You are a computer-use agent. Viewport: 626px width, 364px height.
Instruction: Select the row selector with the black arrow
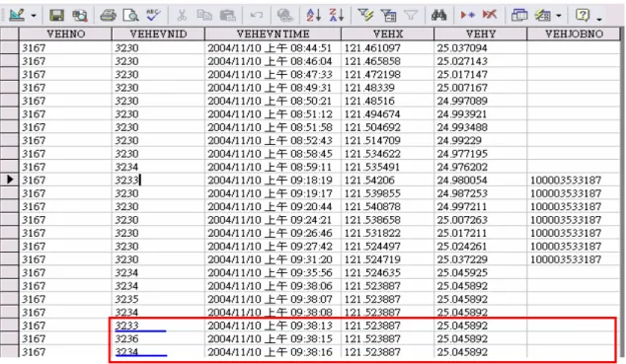tap(9, 180)
